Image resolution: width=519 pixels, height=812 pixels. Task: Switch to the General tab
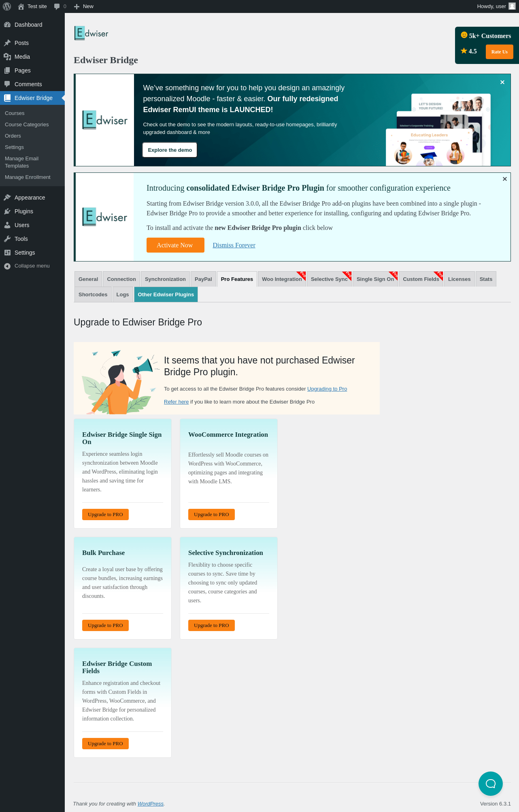pos(88,279)
